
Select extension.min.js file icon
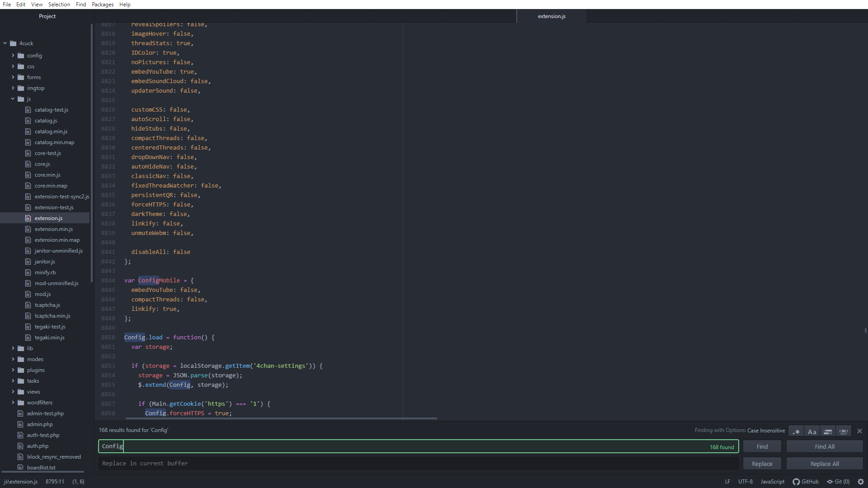[x=28, y=229]
